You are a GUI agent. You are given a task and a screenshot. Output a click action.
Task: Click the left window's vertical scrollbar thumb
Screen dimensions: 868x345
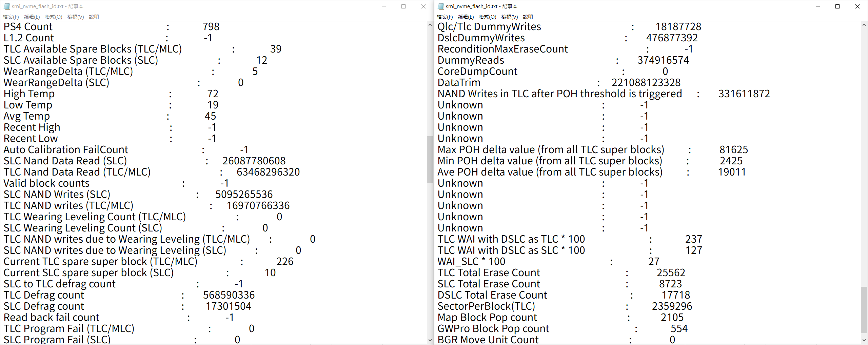click(x=430, y=159)
